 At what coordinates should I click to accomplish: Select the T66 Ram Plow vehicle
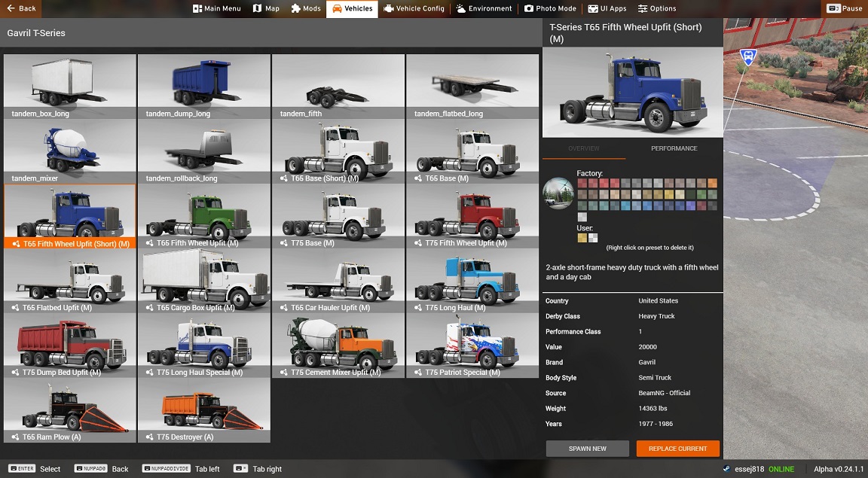[x=70, y=410]
